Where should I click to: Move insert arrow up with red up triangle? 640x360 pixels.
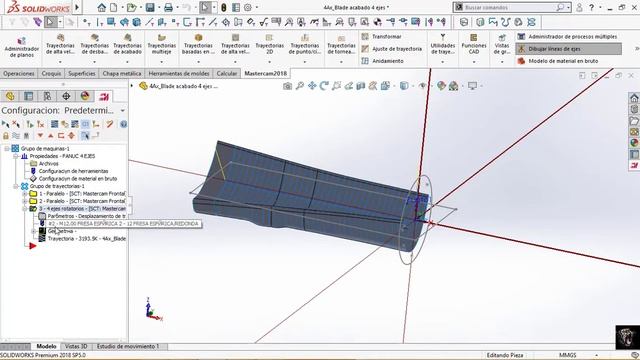tap(51, 136)
